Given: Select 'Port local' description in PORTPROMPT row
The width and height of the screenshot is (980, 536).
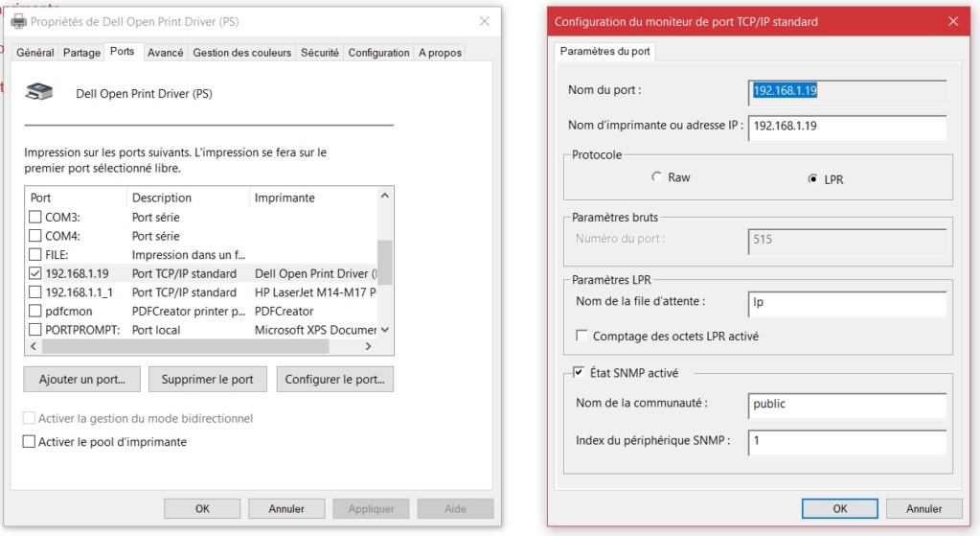Looking at the screenshot, I should 155,330.
